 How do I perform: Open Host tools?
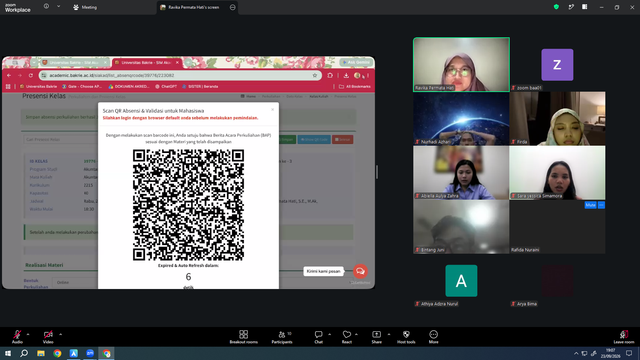(406, 337)
